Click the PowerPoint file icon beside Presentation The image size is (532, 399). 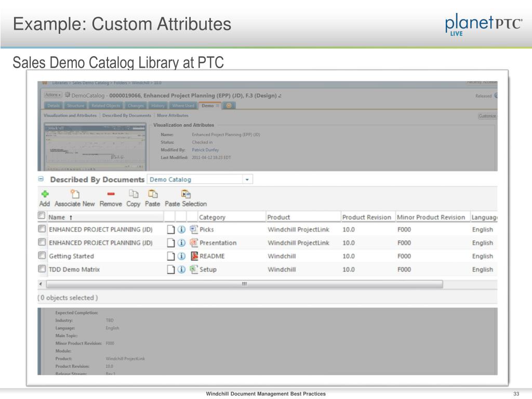click(x=194, y=243)
